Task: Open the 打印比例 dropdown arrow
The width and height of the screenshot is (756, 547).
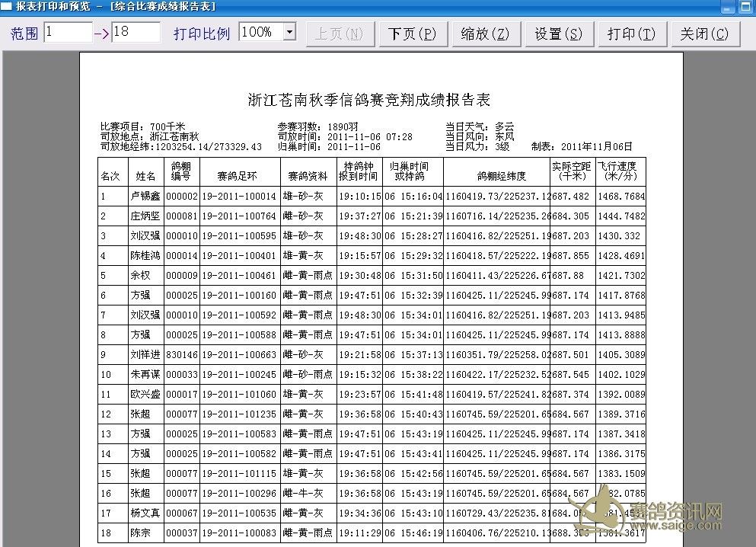Action: (289, 32)
